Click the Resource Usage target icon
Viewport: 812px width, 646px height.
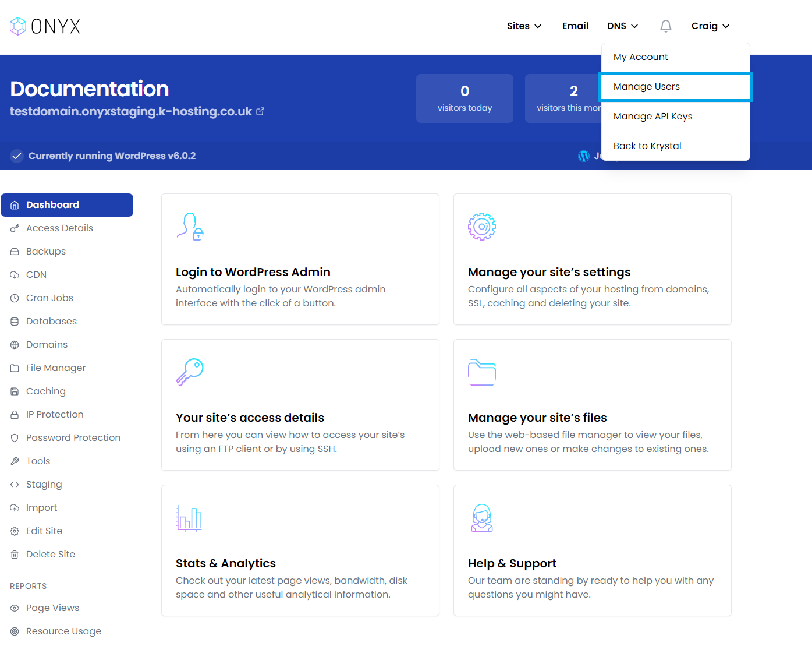15,631
